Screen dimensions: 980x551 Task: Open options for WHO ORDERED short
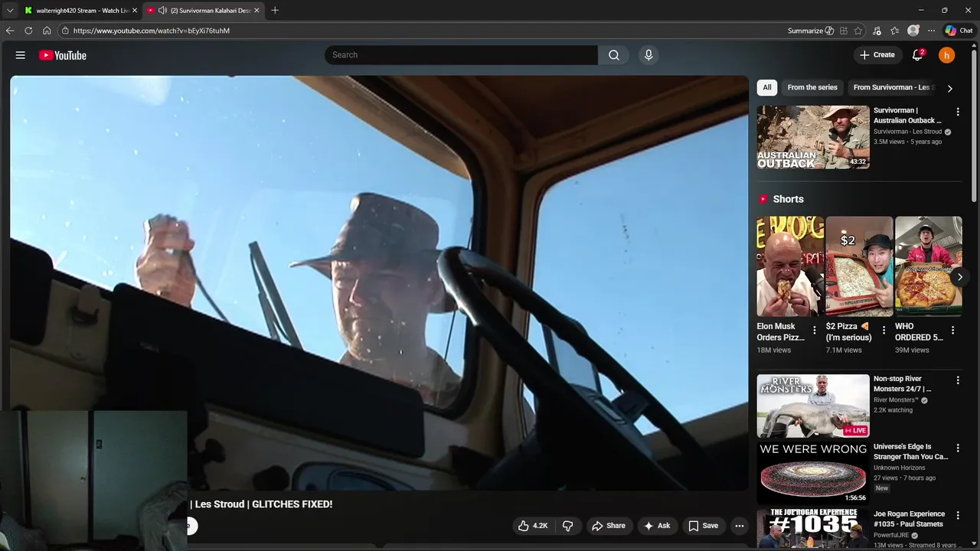(x=952, y=331)
